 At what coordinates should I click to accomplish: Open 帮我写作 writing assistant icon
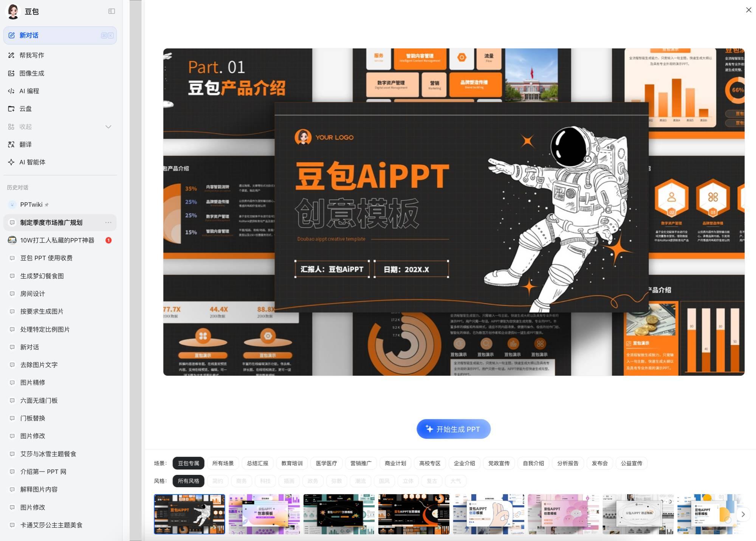point(11,55)
